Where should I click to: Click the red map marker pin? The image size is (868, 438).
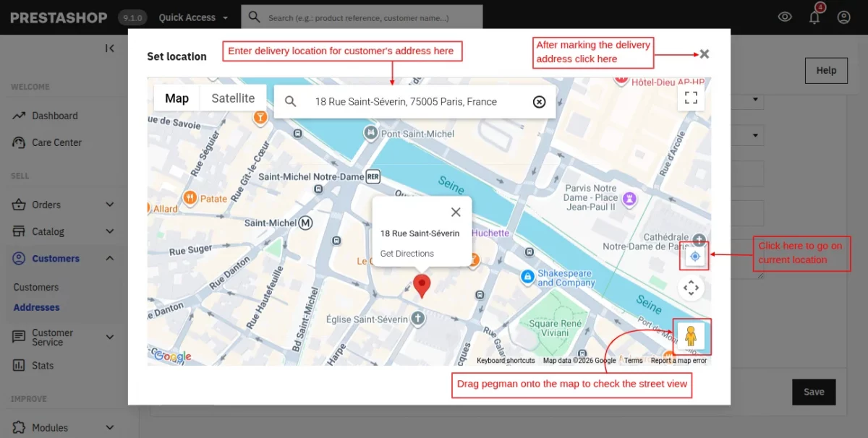tap(422, 286)
